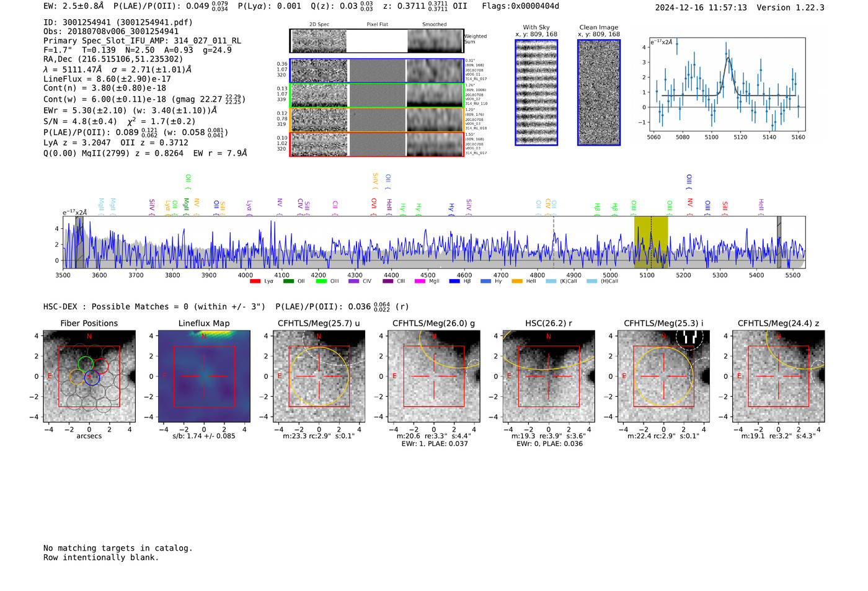
Task: Click the Lyα red legend swatch
Action: (x=255, y=281)
